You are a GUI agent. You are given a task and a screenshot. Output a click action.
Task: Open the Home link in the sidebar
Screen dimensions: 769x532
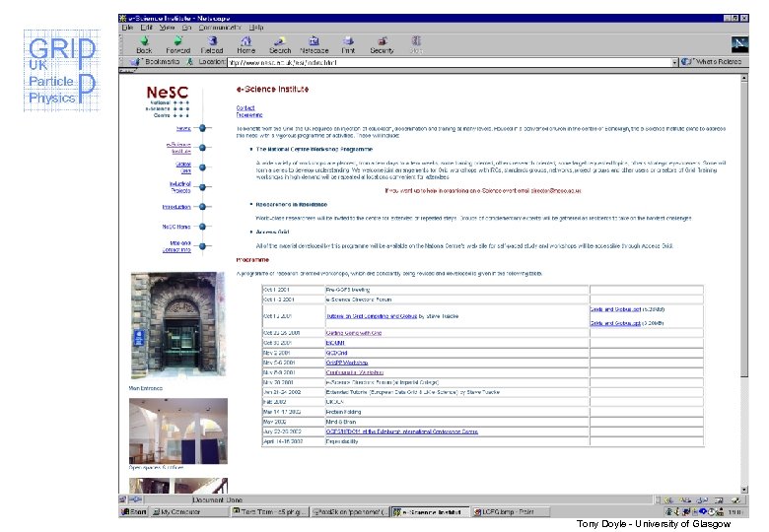183,128
